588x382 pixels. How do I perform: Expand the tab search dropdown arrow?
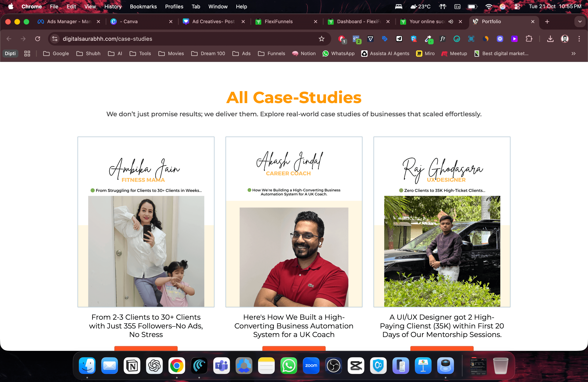(580, 21)
